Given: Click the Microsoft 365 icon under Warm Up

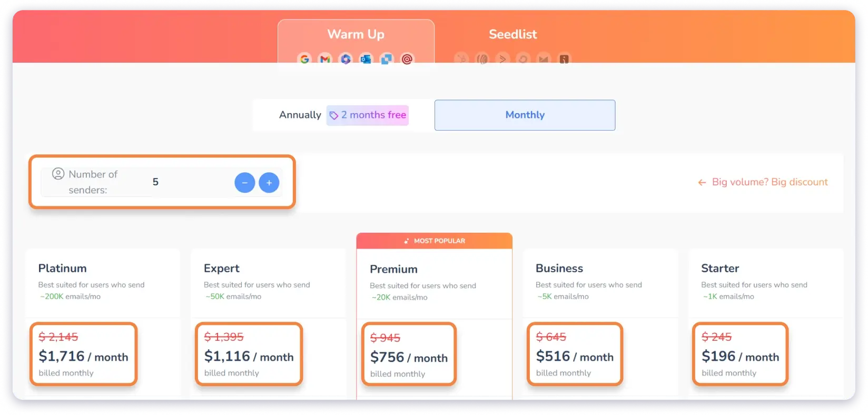Looking at the screenshot, I should (346, 59).
